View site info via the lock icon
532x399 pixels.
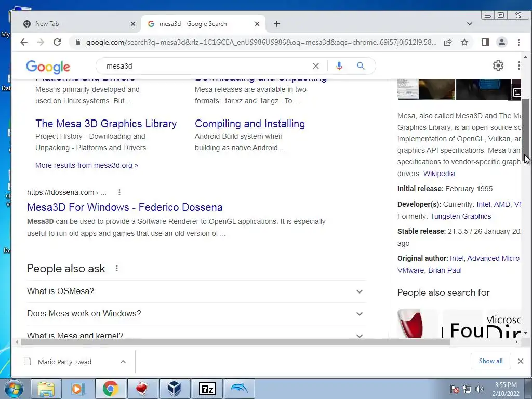[x=78, y=42]
